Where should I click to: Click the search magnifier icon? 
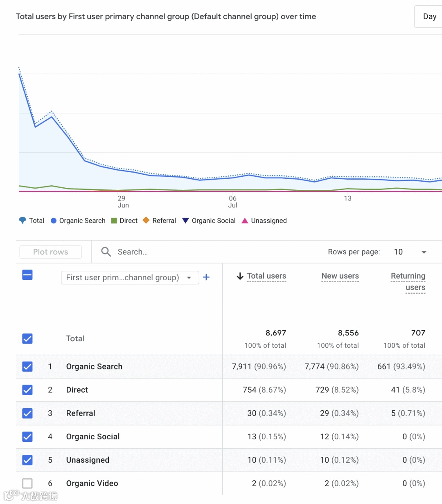coord(106,252)
